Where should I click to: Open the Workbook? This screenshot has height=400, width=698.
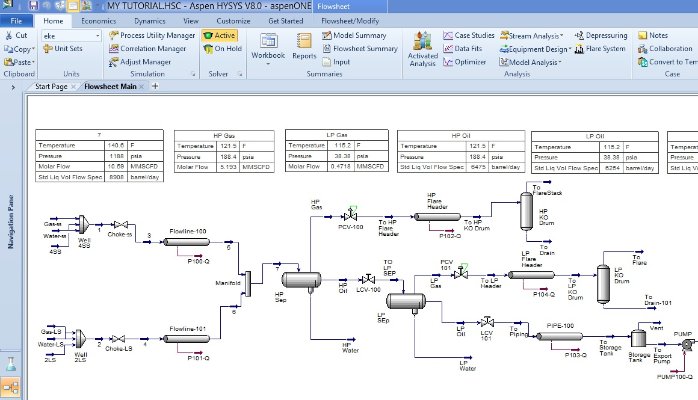(268, 49)
